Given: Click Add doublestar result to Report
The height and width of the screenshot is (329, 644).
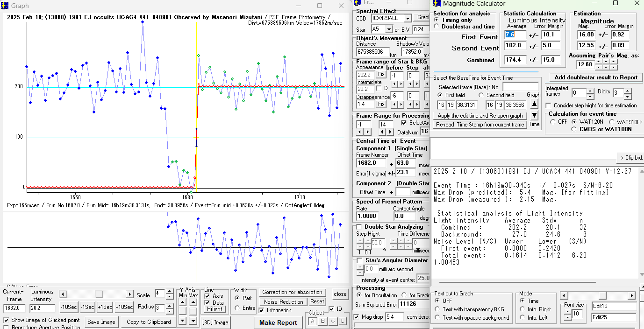Looking at the screenshot, I should pyautogui.click(x=596, y=77).
